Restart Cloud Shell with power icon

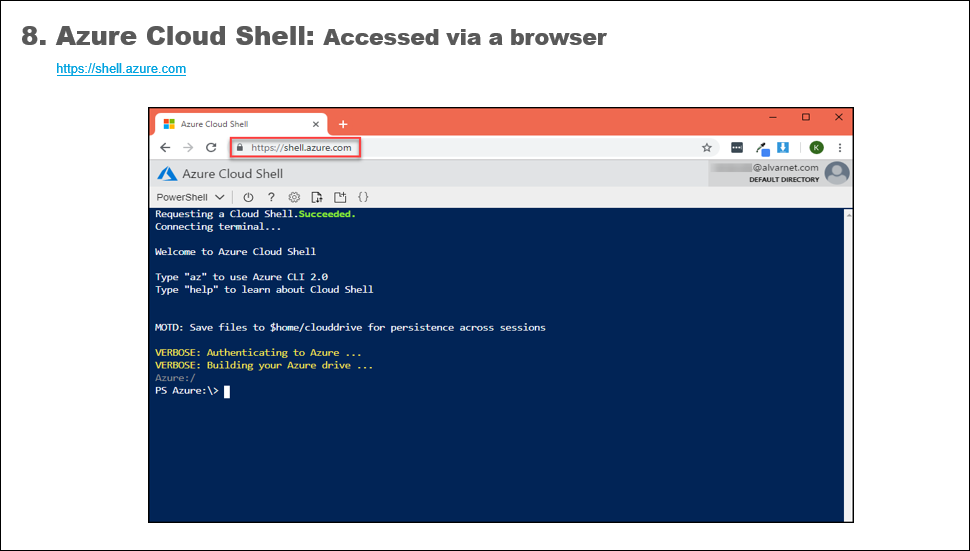point(248,197)
